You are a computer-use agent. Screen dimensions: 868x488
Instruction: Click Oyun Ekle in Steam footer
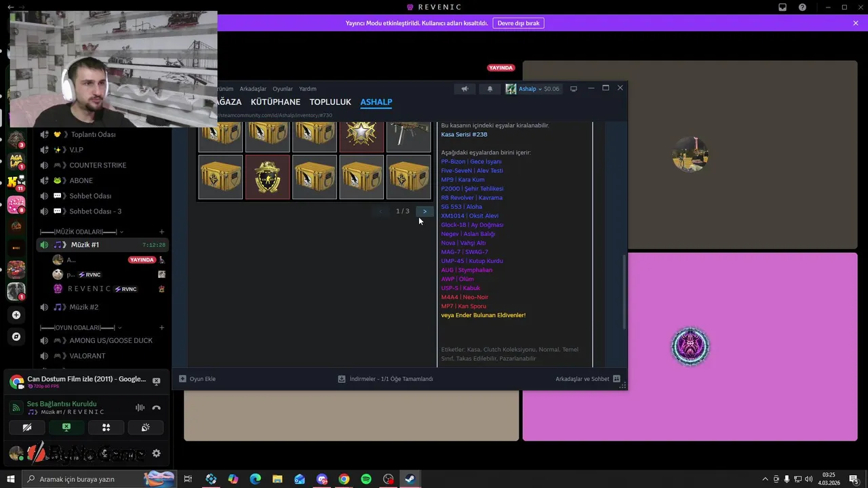pyautogui.click(x=197, y=379)
